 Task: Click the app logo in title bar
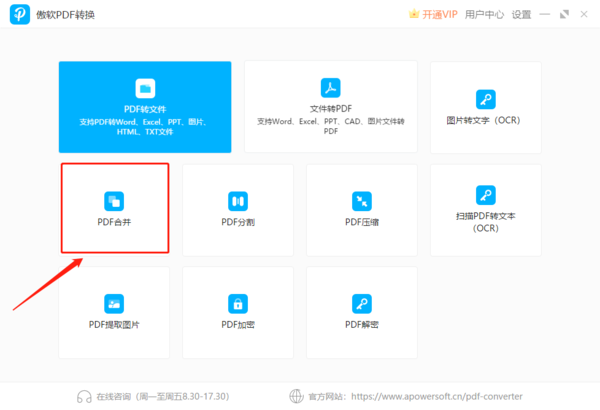click(x=20, y=14)
